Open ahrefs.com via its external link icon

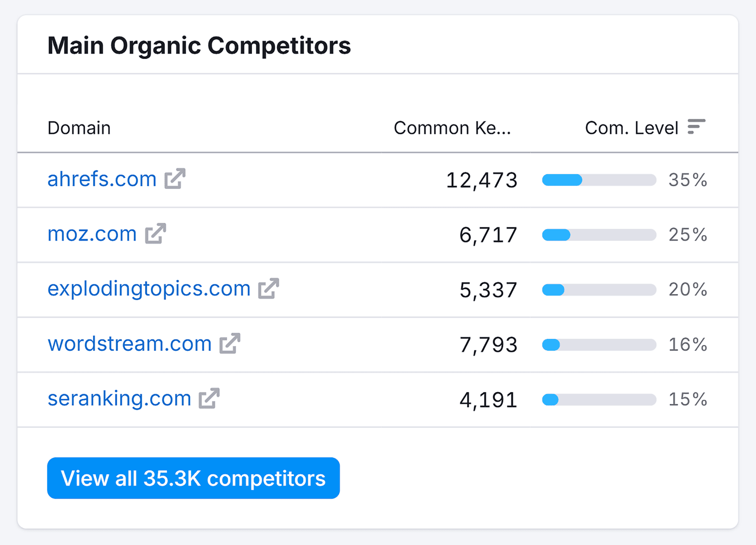pyautogui.click(x=175, y=179)
